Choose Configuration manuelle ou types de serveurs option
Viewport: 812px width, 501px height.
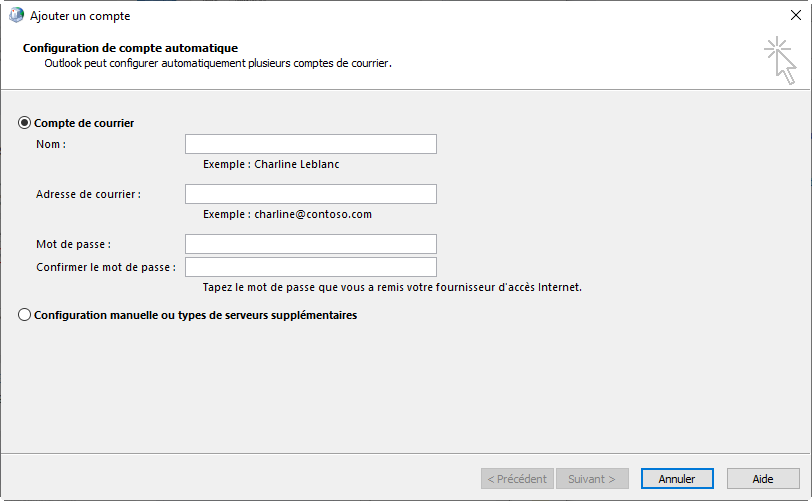pyautogui.click(x=25, y=315)
